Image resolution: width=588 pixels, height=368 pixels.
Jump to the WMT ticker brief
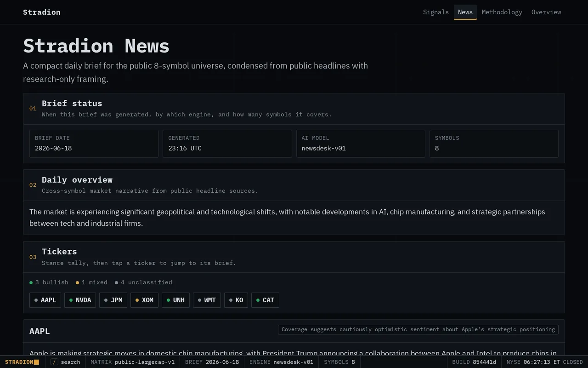[207, 300]
